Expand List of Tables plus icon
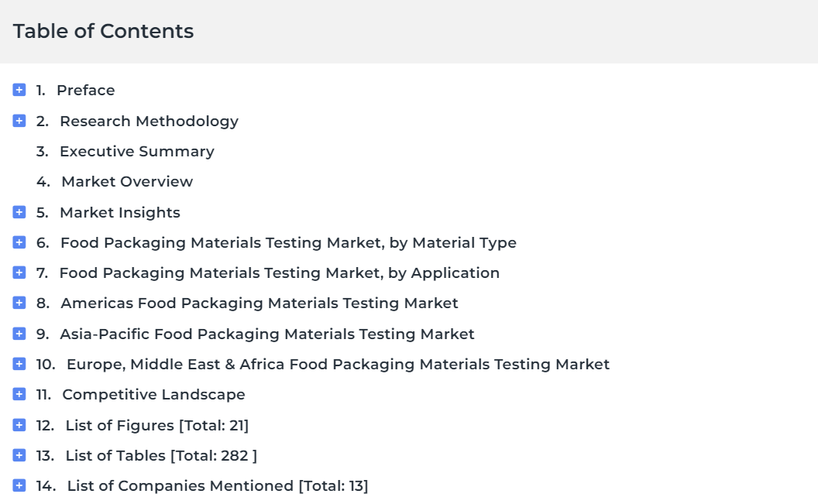818x504 pixels. (19, 455)
